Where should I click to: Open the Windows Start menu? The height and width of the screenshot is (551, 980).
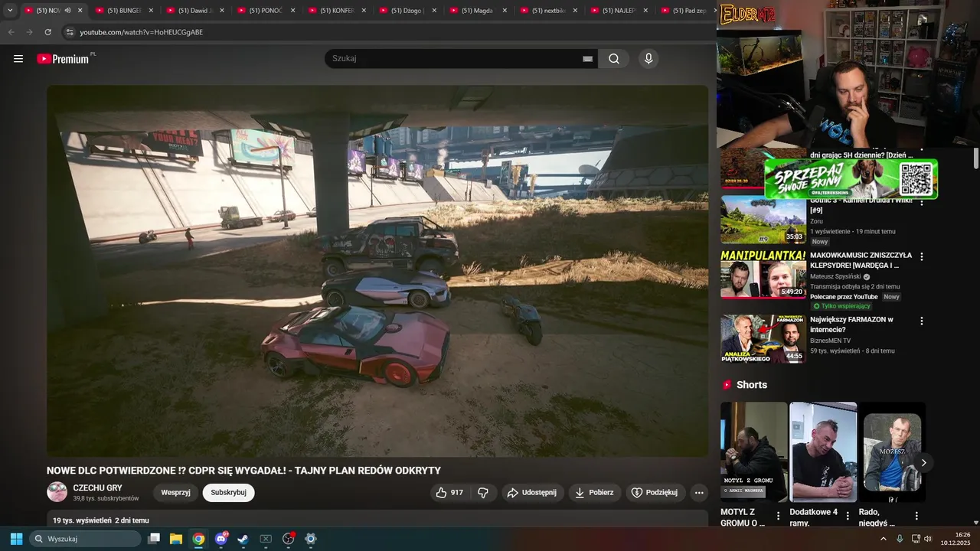16,539
